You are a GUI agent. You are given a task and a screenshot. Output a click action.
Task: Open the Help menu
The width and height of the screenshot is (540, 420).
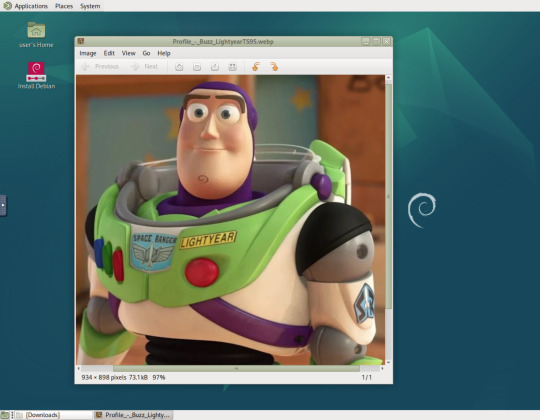164,53
